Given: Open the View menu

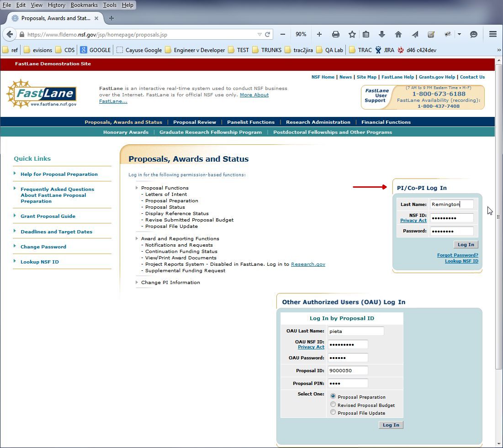Looking at the screenshot, I should click(x=37, y=5).
